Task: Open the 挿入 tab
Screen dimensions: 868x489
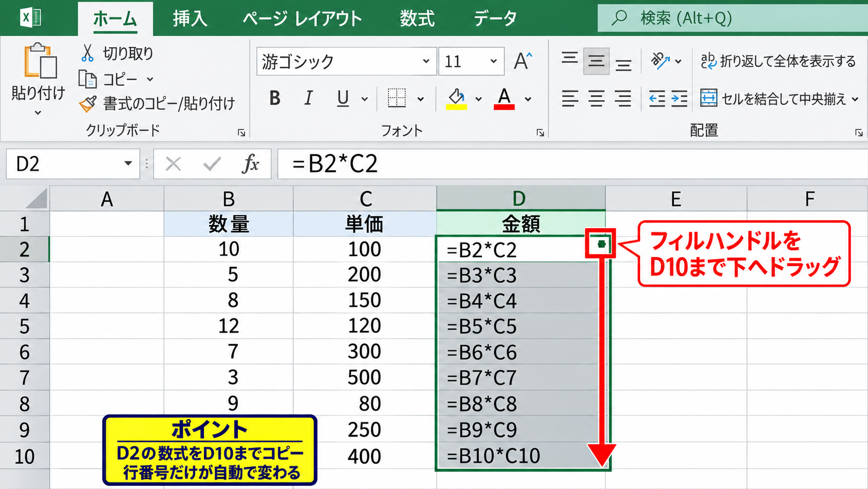Action: [x=190, y=19]
